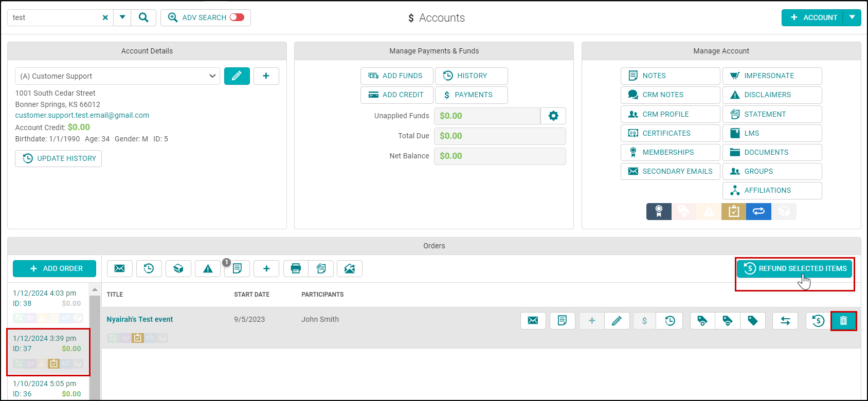Add discount tag on Nyairah's Test event
This screenshot has height=401, width=868.
tap(702, 321)
